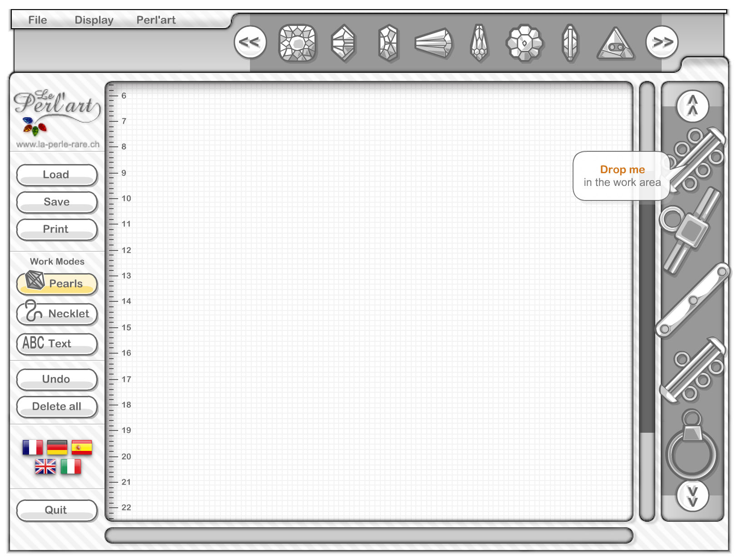Pick the bicone crystal bead shape

pos(343,43)
